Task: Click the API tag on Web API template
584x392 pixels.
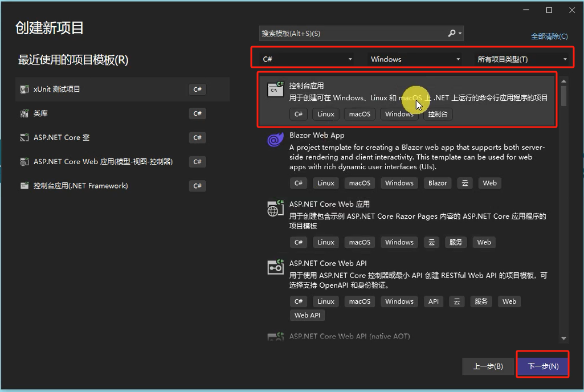Action: [x=434, y=301]
